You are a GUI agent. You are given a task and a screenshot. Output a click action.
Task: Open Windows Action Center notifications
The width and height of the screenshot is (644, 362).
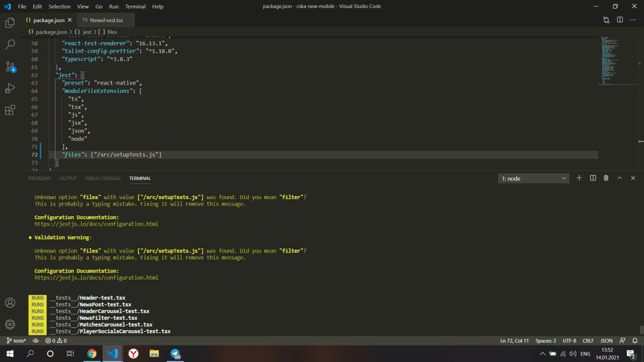[631, 354]
